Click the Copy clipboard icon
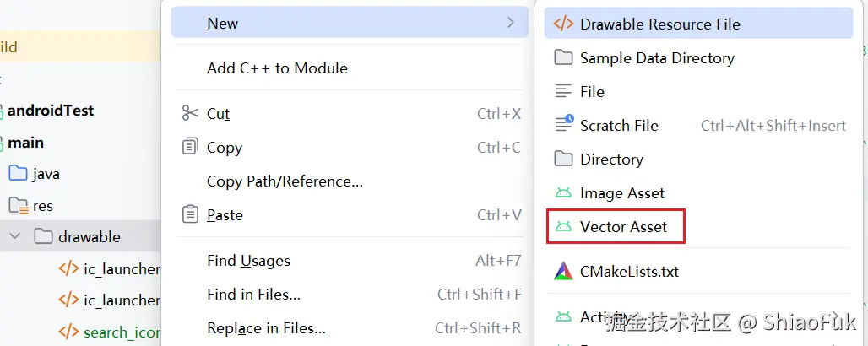 click(x=190, y=147)
